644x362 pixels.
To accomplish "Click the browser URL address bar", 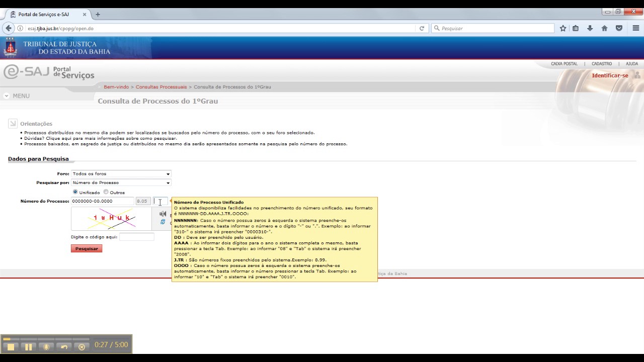I will (x=221, y=28).
